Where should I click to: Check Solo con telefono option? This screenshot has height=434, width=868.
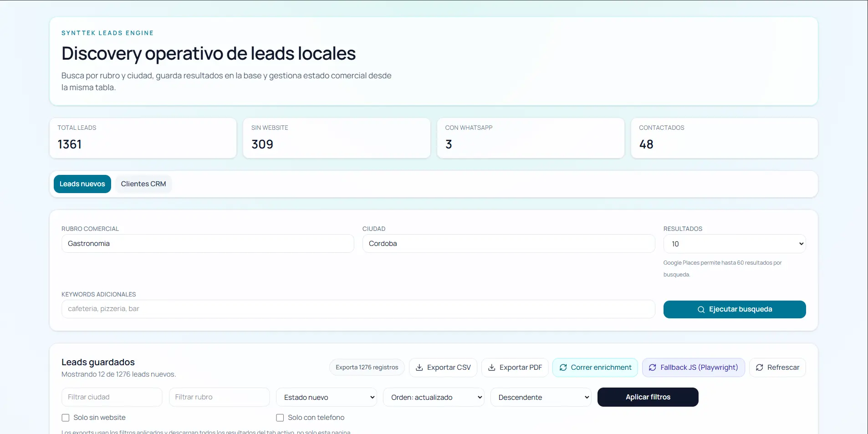[x=280, y=418]
